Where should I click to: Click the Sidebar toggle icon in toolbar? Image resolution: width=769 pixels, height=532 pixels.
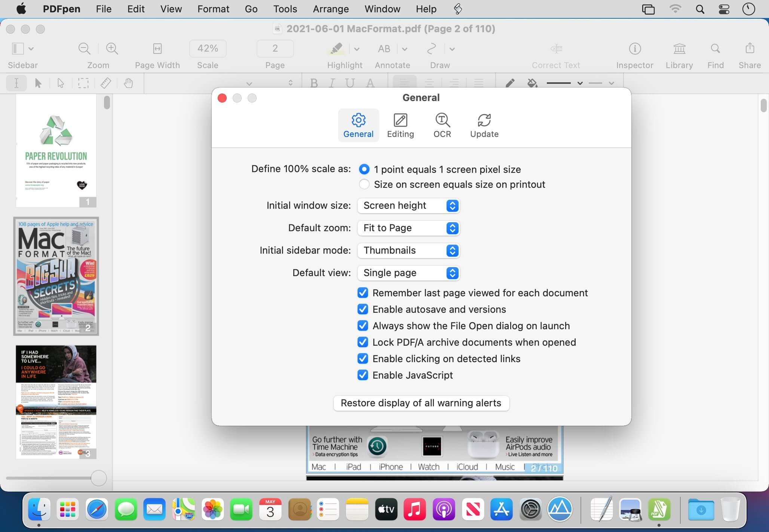18,49
